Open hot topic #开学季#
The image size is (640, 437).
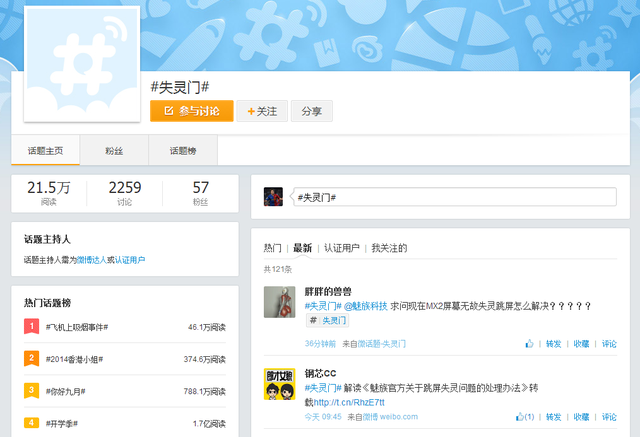(62, 424)
